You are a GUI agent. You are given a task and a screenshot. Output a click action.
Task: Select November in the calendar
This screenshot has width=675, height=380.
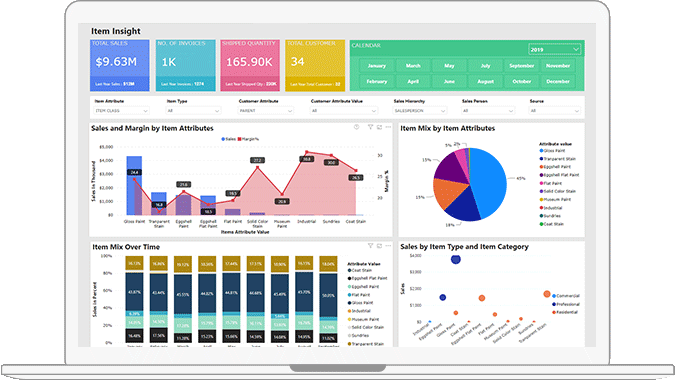[558, 66]
